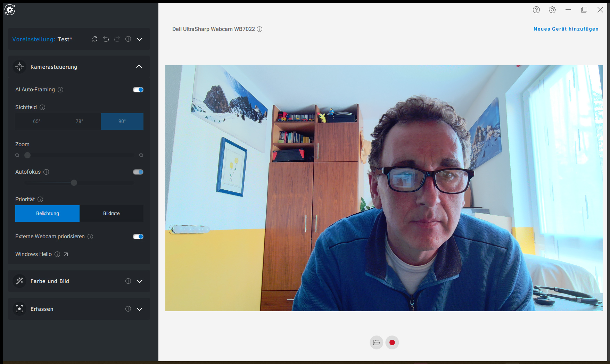Expand the Erfassen section
Image resolution: width=610 pixels, height=364 pixels.
[x=140, y=309]
